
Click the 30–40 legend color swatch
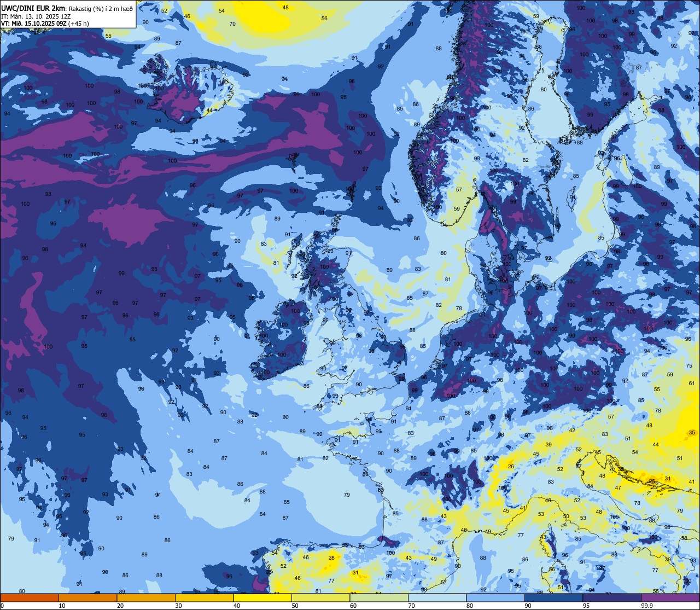[204, 597]
